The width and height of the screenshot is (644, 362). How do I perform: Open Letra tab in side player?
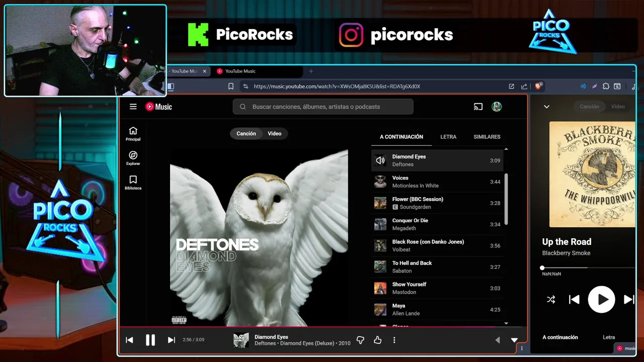pyautogui.click(x=609, y=337)
